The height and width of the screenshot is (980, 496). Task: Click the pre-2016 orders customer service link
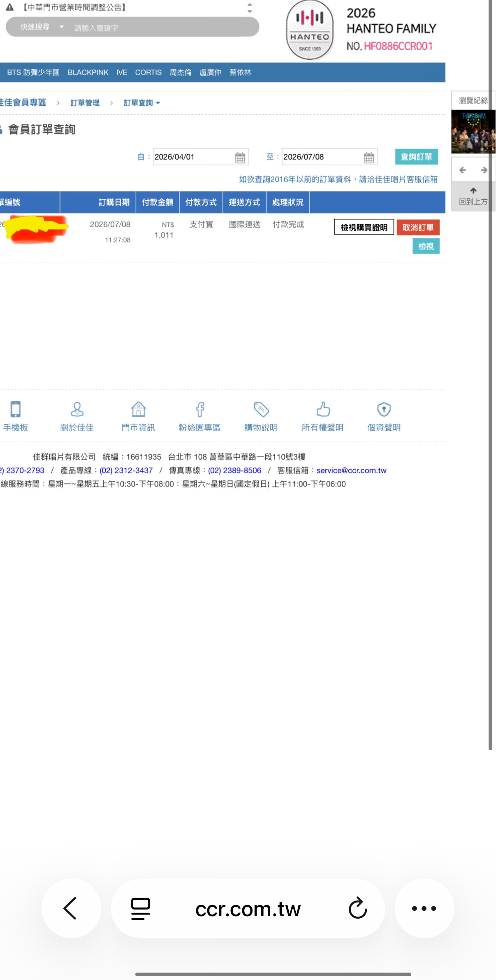pyautogui.click(x=338, y=179)
